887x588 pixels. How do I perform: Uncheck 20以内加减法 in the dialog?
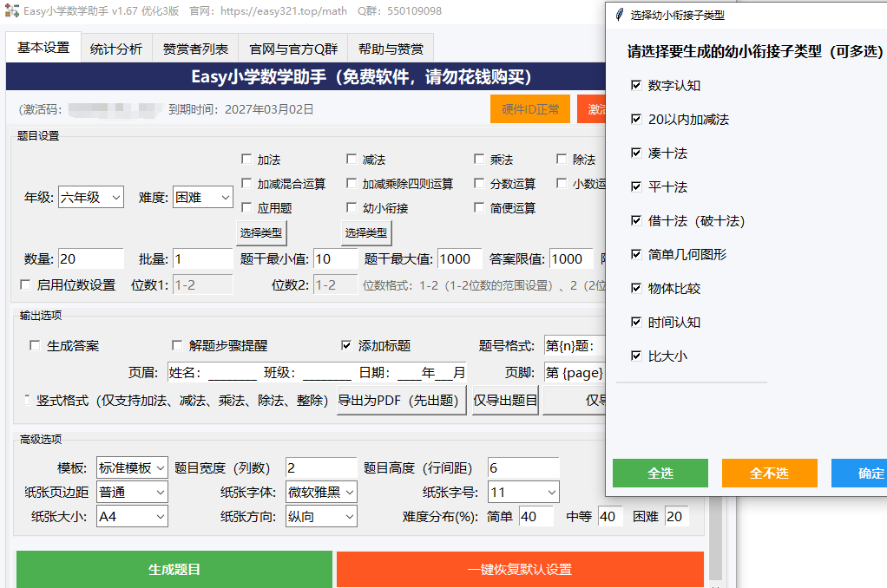tap(636, 119)
